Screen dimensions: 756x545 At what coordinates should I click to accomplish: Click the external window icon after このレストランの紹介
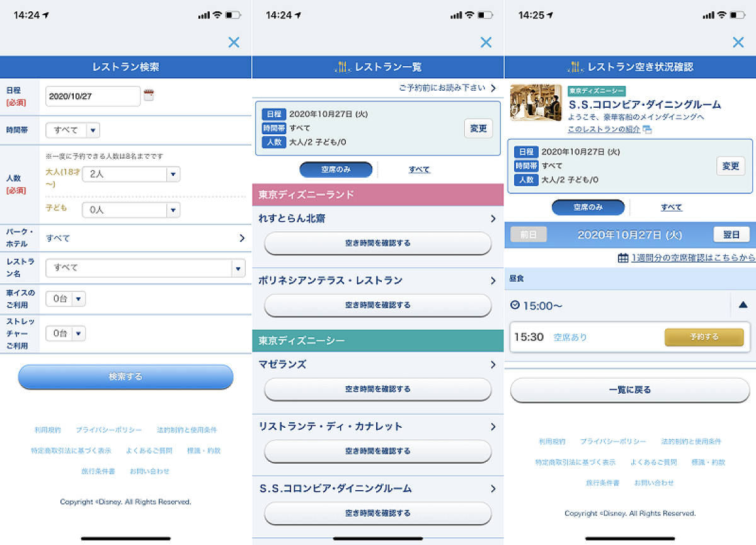tap(647, 129)
